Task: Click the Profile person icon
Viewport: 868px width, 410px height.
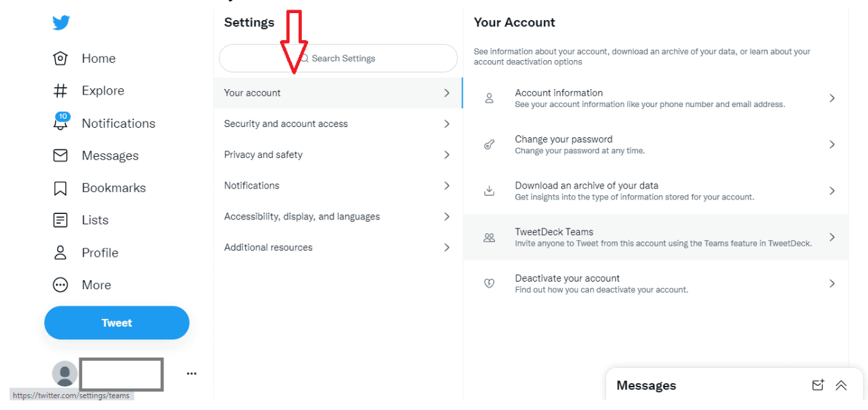Action: pos(61,252)
